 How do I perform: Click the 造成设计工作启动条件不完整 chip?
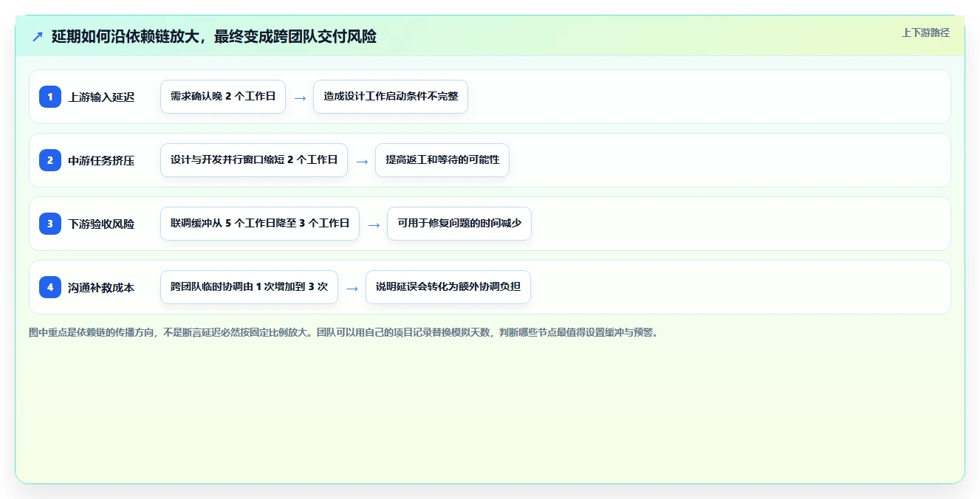point(391,97)
